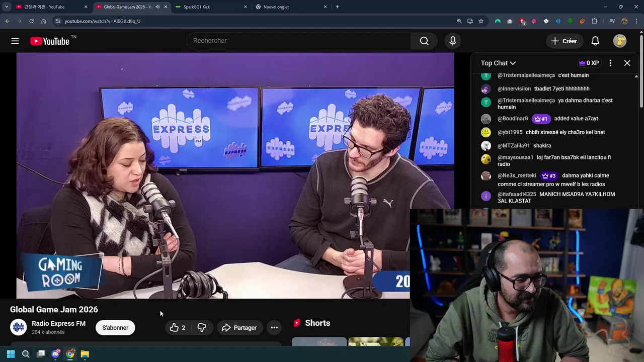This screenshot has height=362, width=644.
Task: Go to YouTube home via the logo
Action: click(50, 41)
